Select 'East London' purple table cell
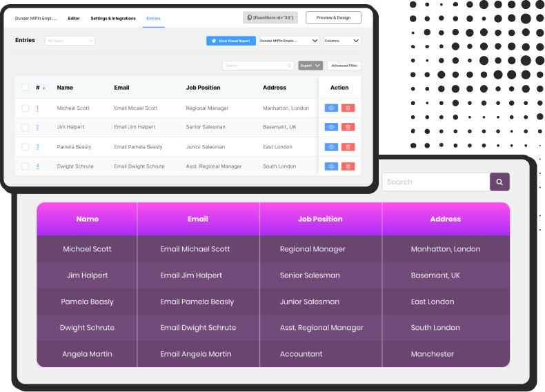The width and height of the screenshot is (545, 392). [x=433, y=302]
